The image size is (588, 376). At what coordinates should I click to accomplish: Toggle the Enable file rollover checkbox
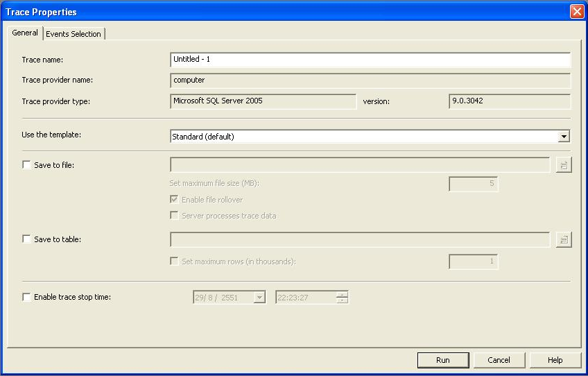click(174, 200)
